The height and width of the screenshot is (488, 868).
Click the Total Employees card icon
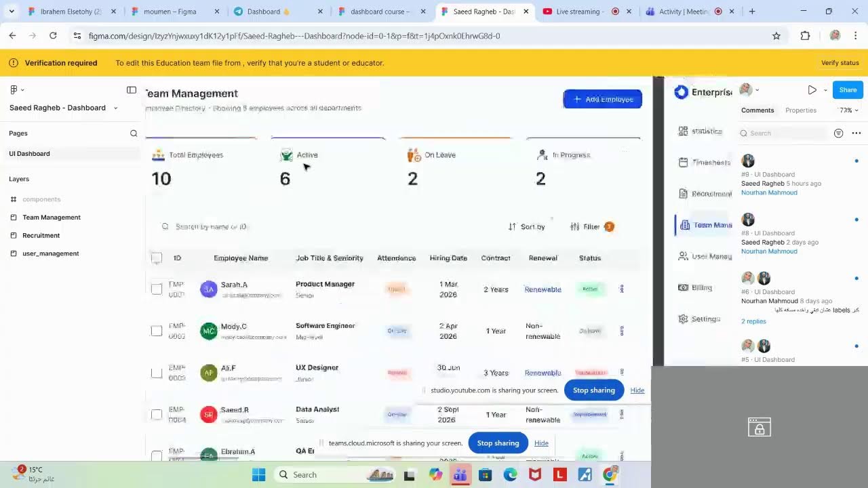pos(158,155)
